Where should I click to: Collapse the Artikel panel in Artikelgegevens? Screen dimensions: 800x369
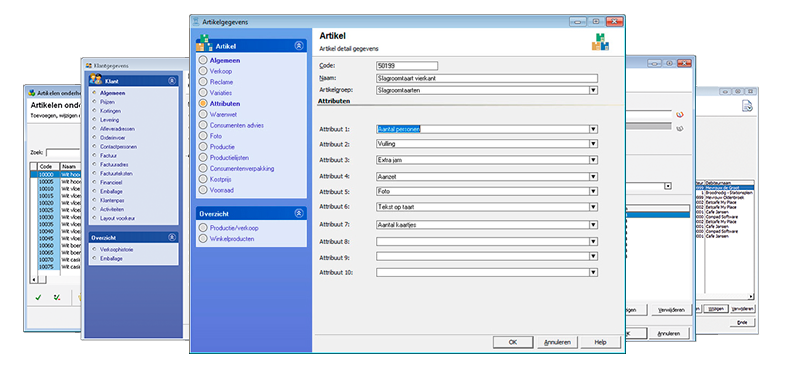click(x=299, y=45)
